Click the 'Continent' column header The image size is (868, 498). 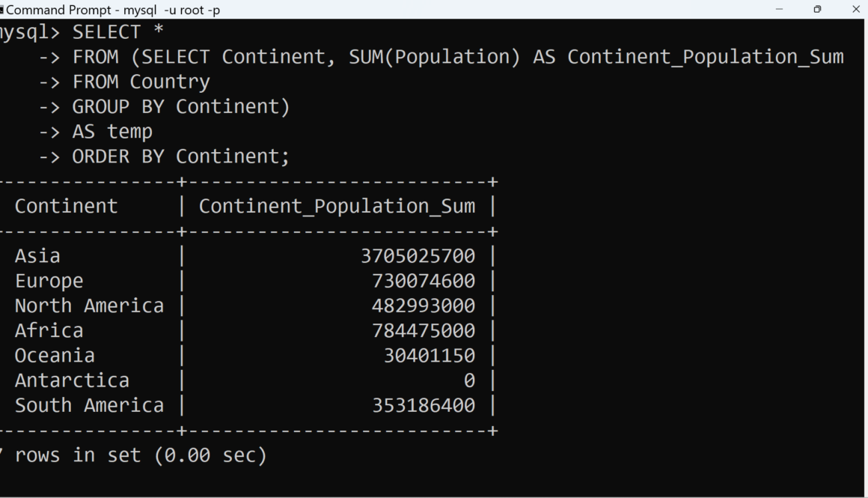tap(67, 207)
